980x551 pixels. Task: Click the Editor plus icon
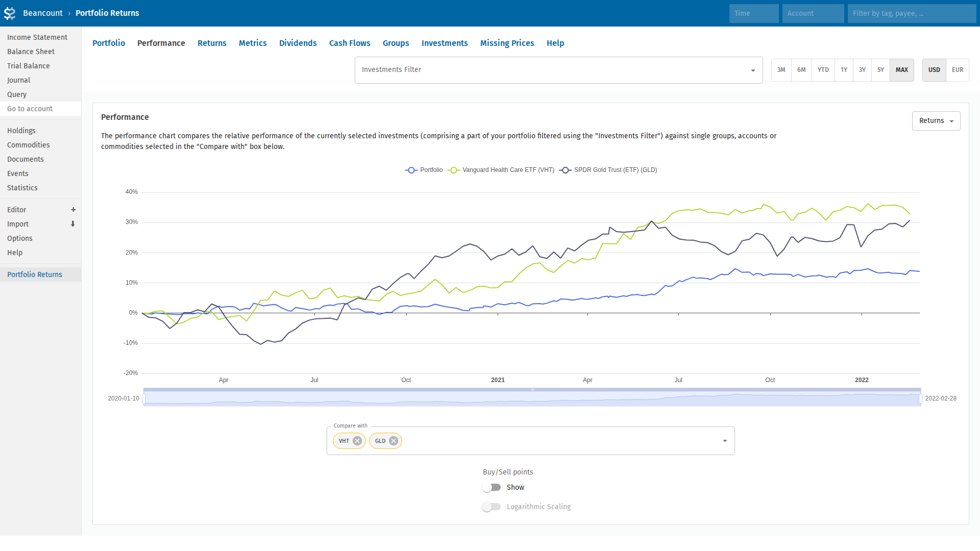(x=73, y=210)
